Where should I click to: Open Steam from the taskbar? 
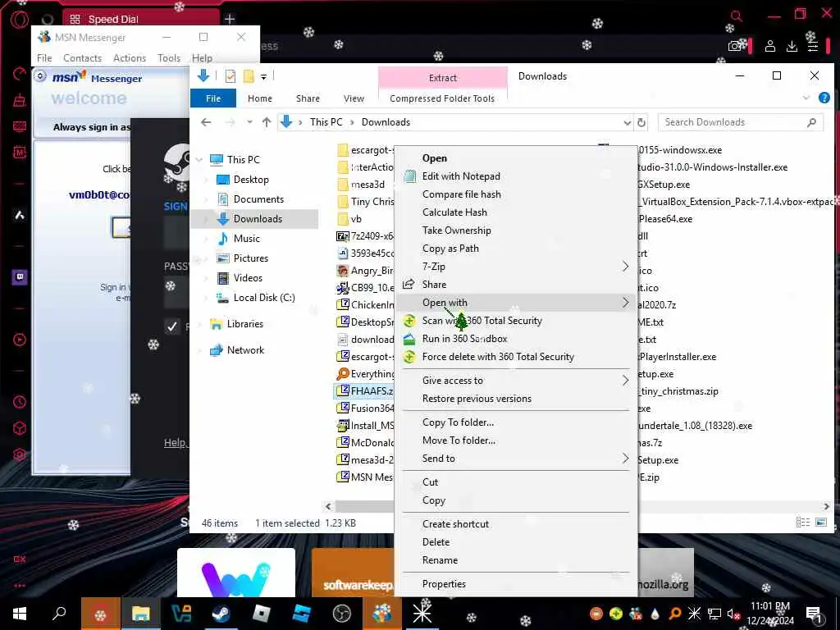221,614
